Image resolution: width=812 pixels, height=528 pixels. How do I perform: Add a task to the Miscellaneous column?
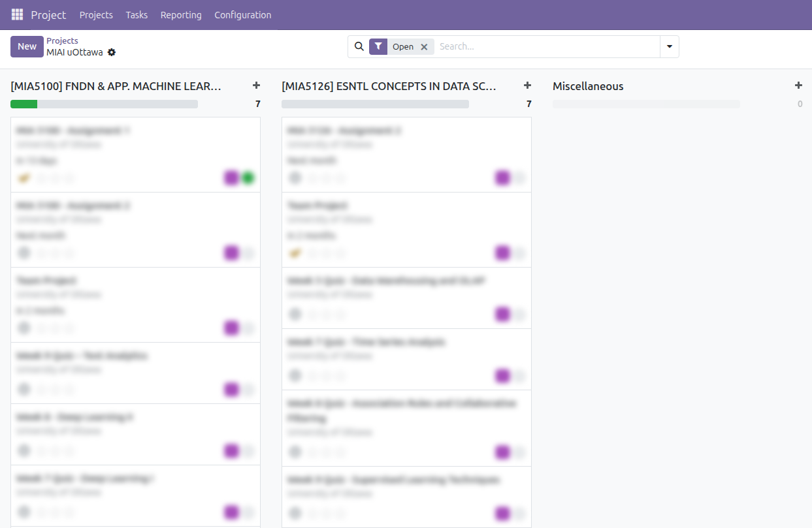tap(798, 85)
